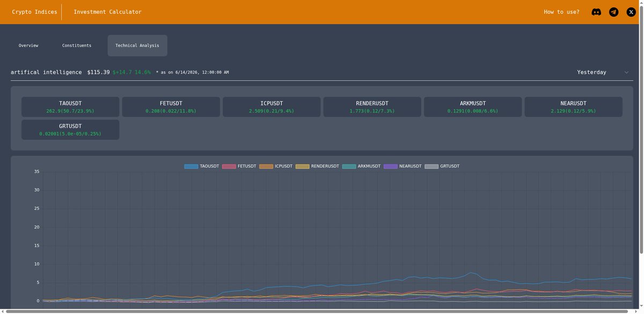Toggle NEARUSDT series via purple legend swatch
The height and width of the screenshot is (314, 644).
click(391, 166)
